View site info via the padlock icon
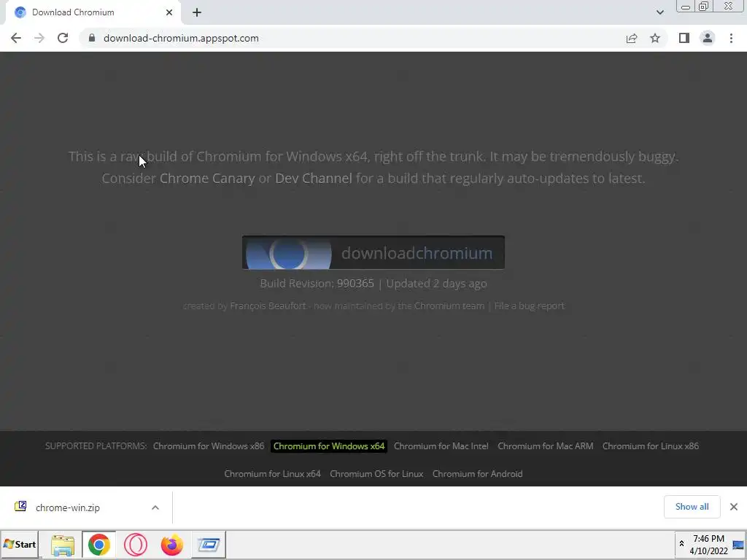Viewport: 747px width, 560px height. point(92,38)
